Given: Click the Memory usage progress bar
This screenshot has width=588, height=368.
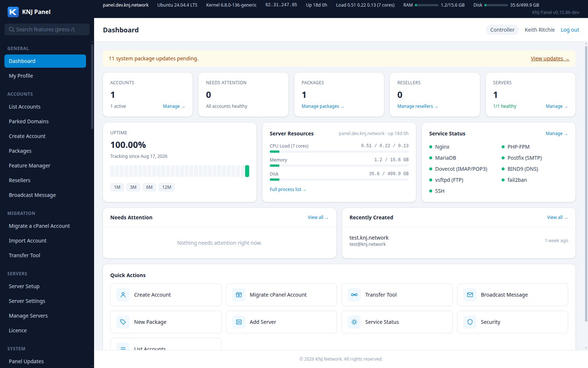Looking at the screenshot, I should point(339,166).
